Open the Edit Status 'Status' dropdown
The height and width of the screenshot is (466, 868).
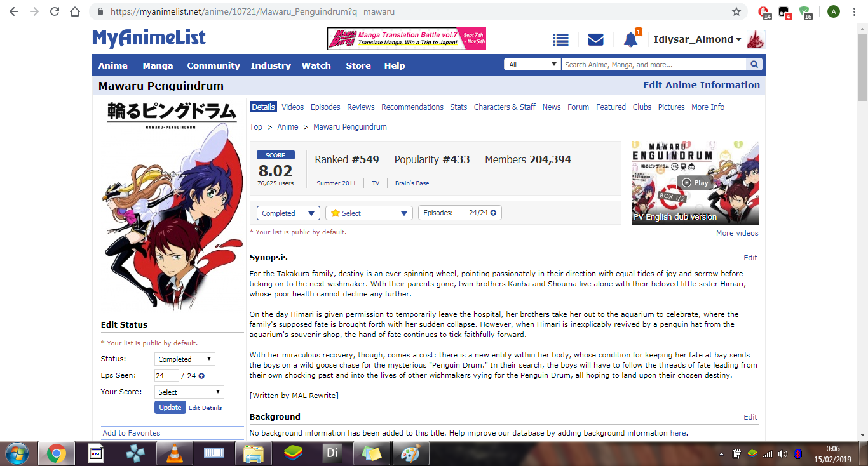185,359
